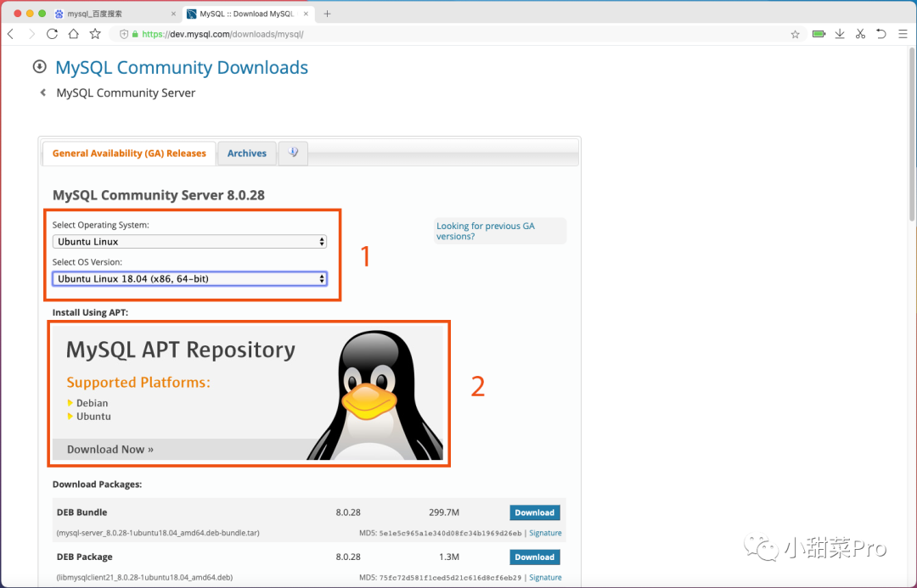The width and height of the screenshot is (917, 588).
Task: Switch to the mysql_百度搜索 browser tab
Action: click(114, 14)
